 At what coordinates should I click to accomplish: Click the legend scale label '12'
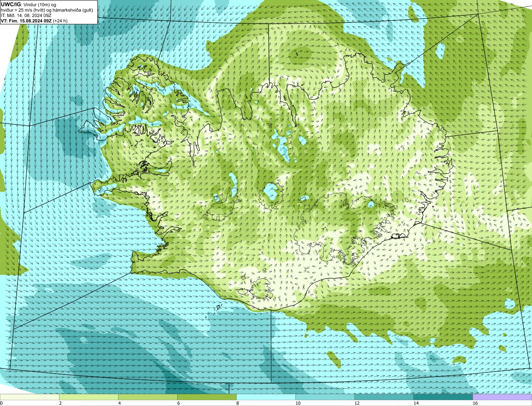(x=357, y=403)
